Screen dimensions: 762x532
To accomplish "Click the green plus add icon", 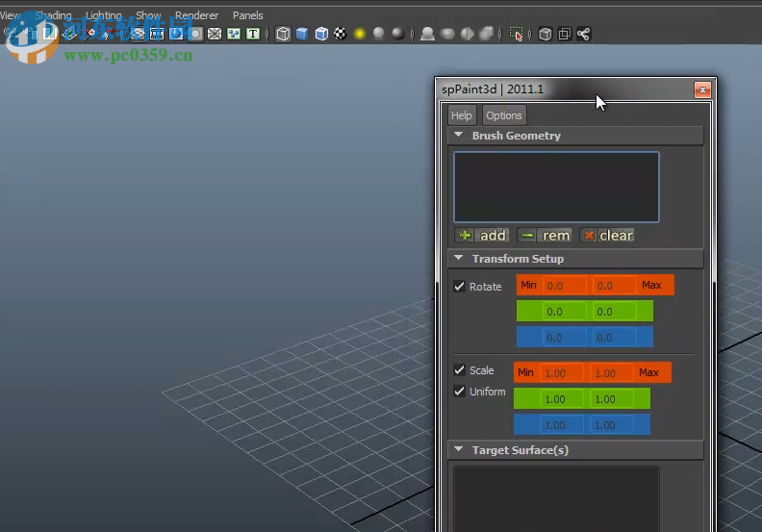I will click(x=465, y=236).
